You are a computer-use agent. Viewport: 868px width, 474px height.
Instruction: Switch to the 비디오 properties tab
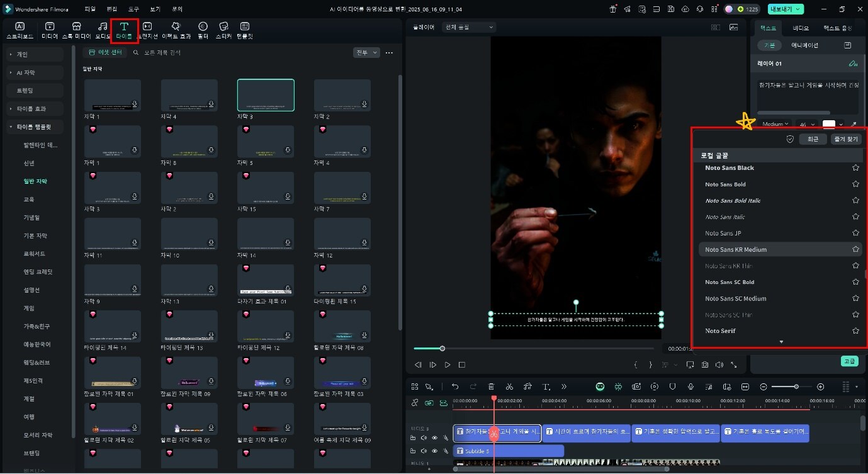801,28
